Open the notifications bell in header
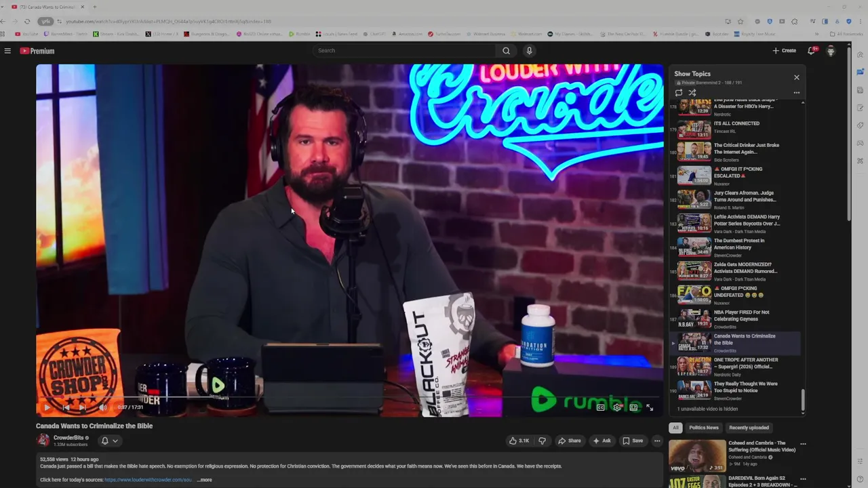The image size is (868, 488). (x=811, y=51)
